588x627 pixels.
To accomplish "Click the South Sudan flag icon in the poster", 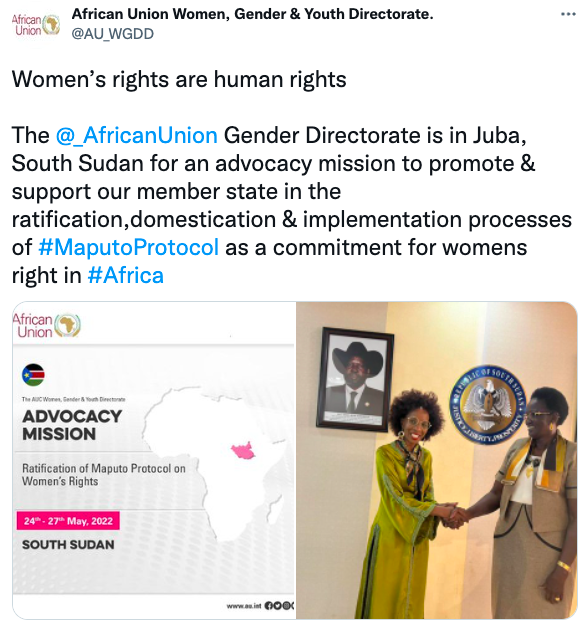I will tap(33, 375).
